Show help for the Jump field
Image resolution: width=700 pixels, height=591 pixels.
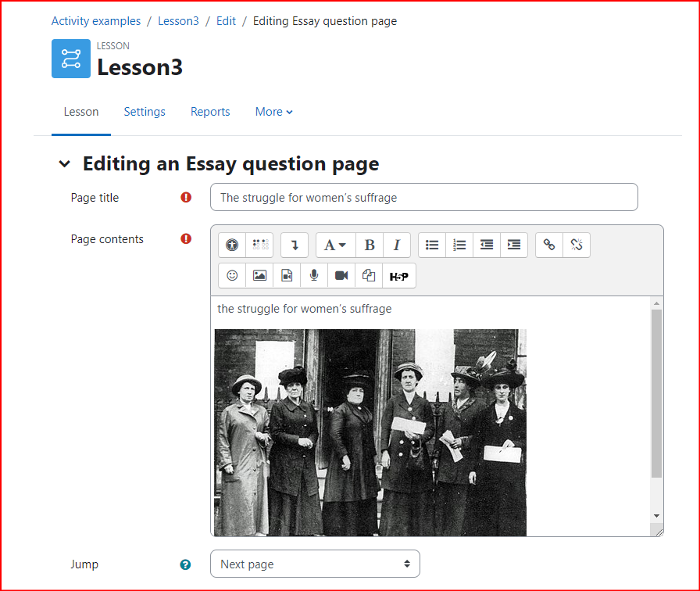185,564
